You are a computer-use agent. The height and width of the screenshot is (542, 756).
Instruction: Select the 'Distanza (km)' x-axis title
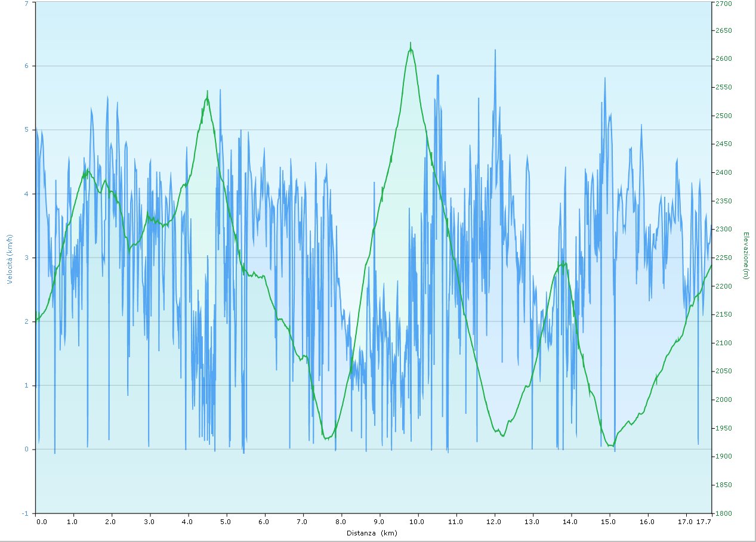[371, 533]
